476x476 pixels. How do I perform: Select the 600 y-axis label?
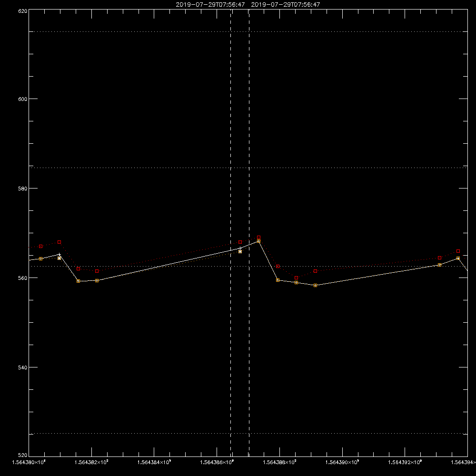point(23,99)
